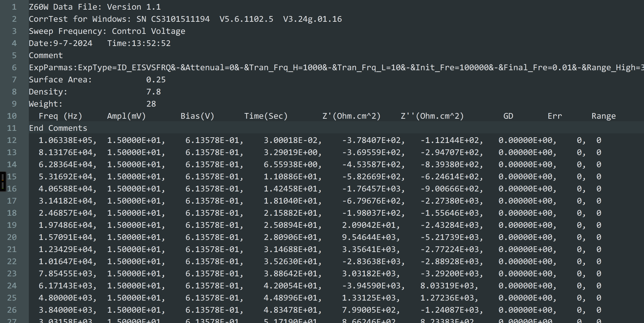Select the text 'Z60W Data File: Version 1.1'
The width and height of the screenshot is (644, 323).
(x=94, y=6)
